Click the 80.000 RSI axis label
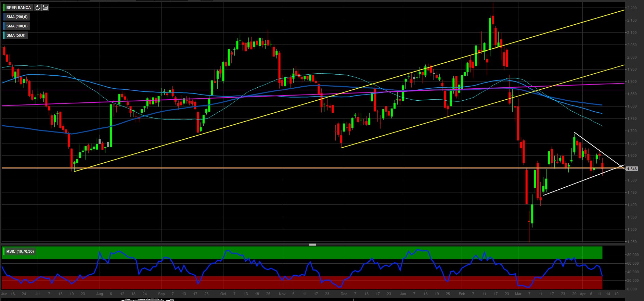 (x=633, y=255)
